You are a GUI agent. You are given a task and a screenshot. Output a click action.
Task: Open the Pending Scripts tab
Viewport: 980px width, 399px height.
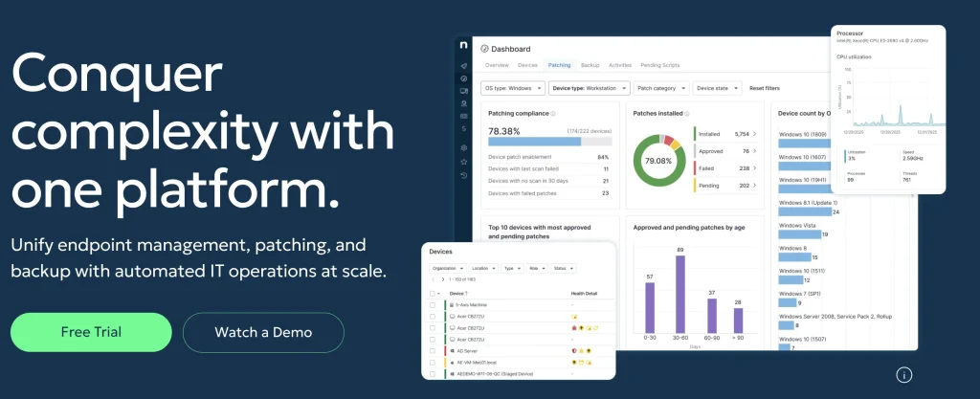660,65
